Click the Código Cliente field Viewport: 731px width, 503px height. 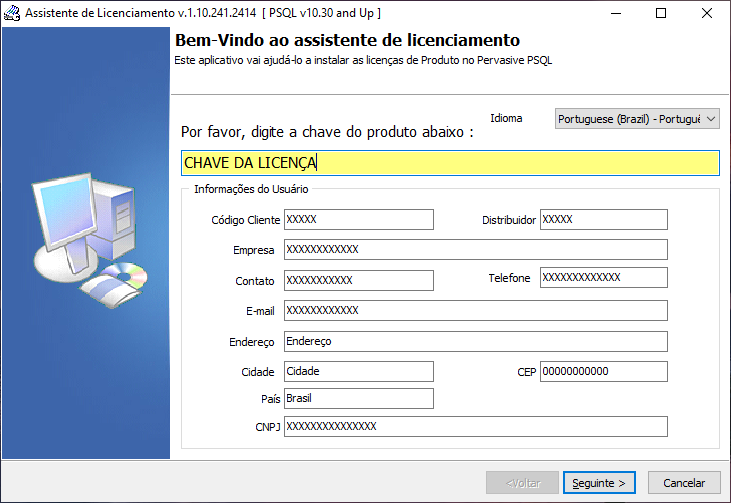coord(359,220)
